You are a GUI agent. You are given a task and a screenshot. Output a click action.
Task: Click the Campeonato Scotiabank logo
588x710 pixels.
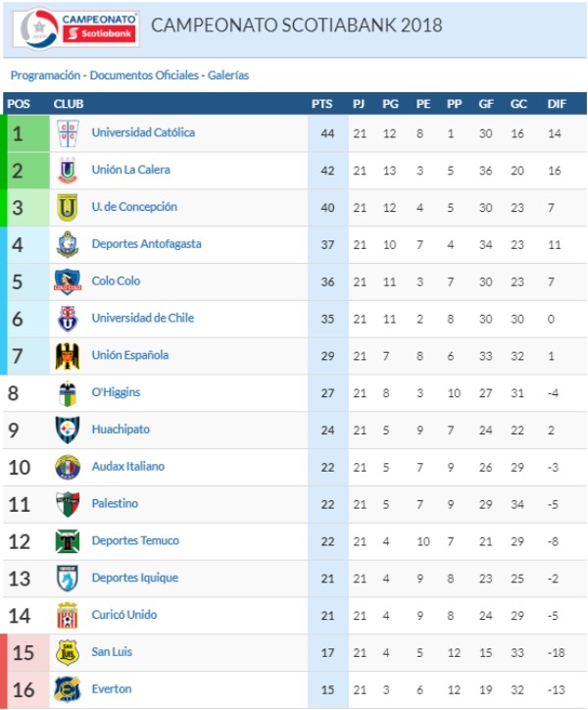click(x=76, y=27)
